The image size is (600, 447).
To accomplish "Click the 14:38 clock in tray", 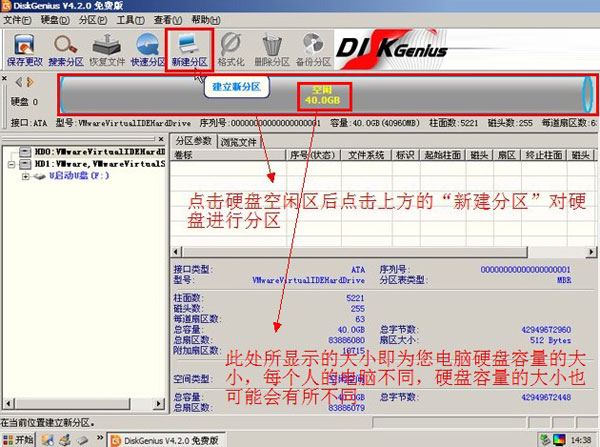I will click(581, 440).
